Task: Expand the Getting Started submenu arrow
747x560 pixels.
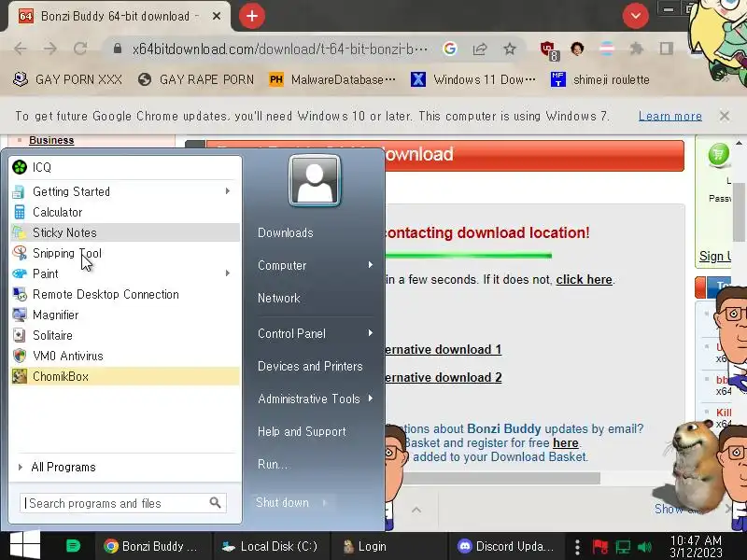Action: [x=228, y=191]
